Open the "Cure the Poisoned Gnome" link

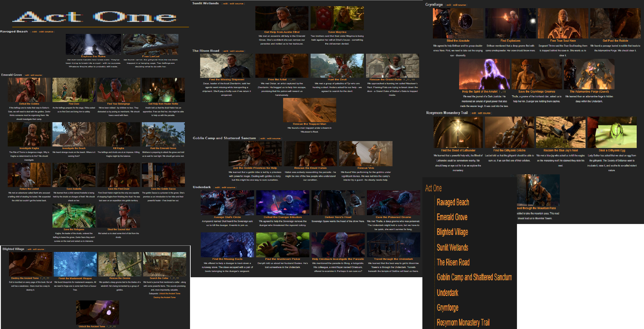click(393, 217)
